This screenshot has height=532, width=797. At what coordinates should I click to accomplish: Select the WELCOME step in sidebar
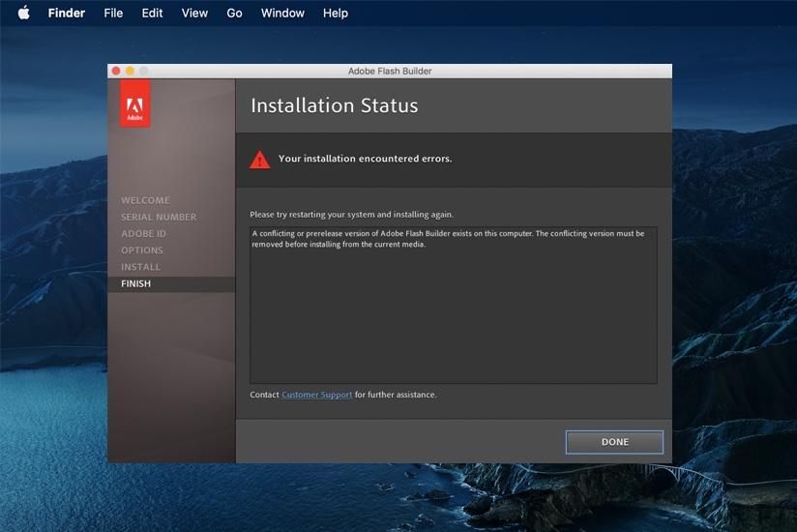point(145,200)
